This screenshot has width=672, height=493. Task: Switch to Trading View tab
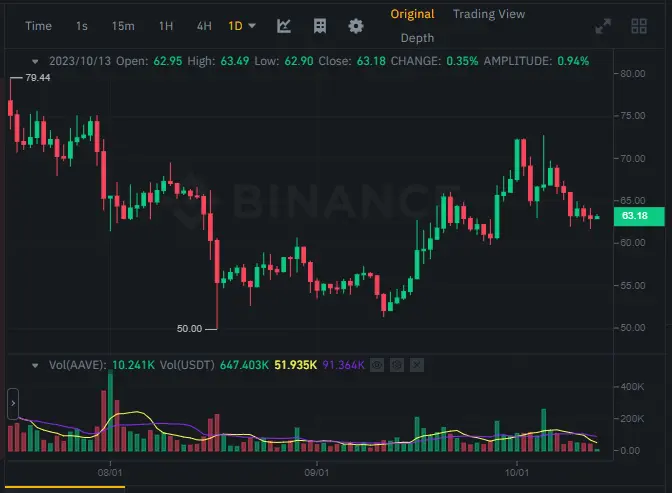pos(489,14)
